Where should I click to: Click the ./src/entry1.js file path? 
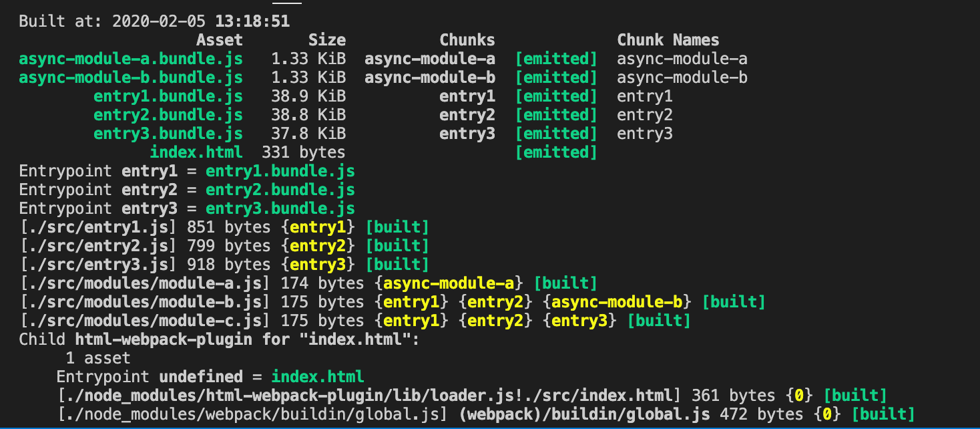tap(97, 227)
